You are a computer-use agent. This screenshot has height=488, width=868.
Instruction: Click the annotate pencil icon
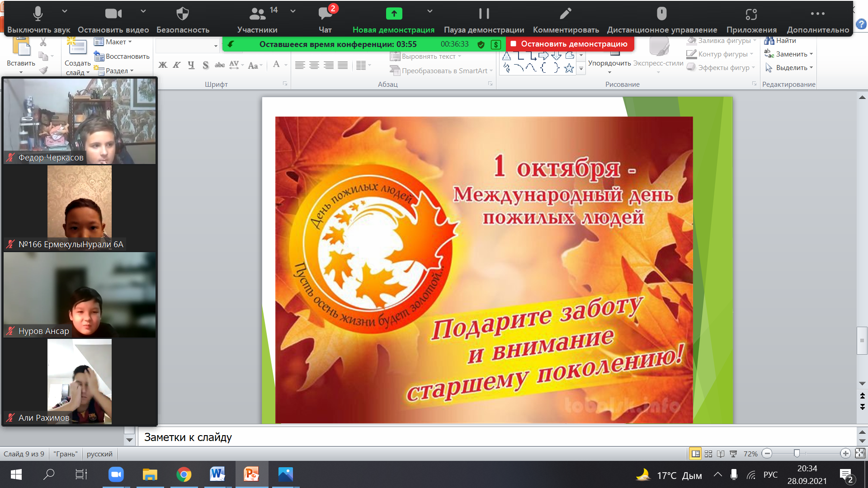[x=566, y=14]
